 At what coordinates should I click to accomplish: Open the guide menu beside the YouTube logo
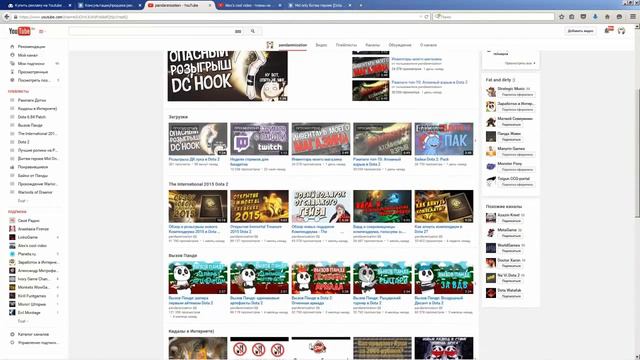(41, 31)
